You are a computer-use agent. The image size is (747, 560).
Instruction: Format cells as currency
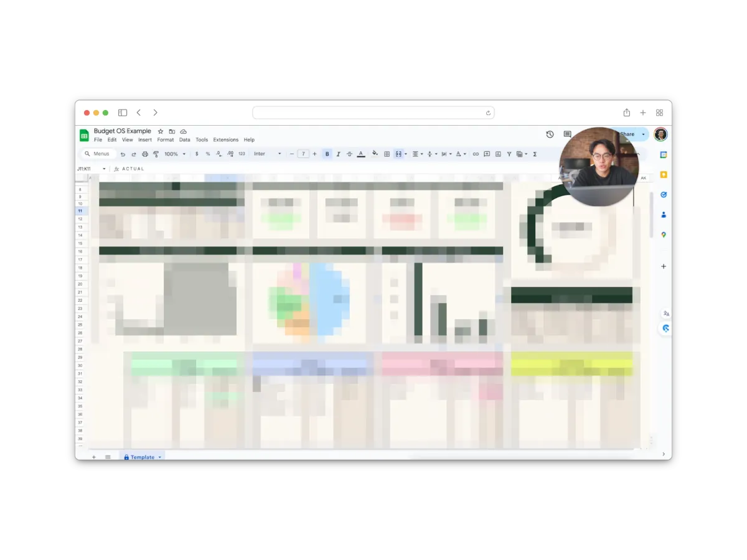pyautogui.click(x=197, y=154)
